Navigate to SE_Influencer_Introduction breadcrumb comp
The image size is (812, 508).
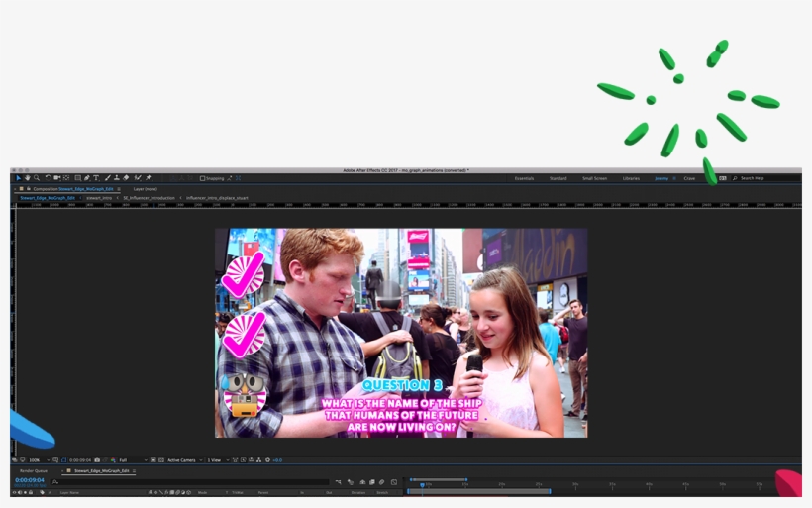tap(149, 198)
